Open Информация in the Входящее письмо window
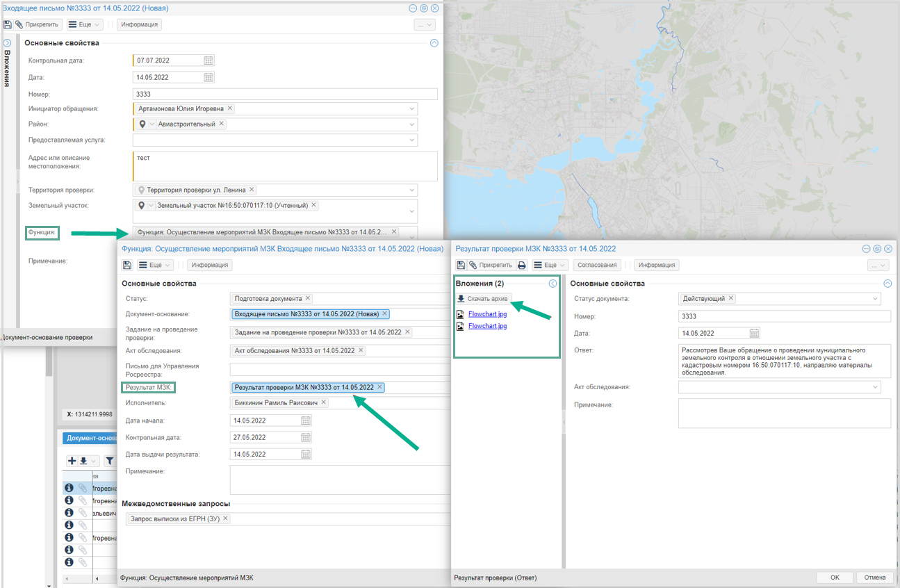This screenshot has height=588, width=900. tap(140, 24)
